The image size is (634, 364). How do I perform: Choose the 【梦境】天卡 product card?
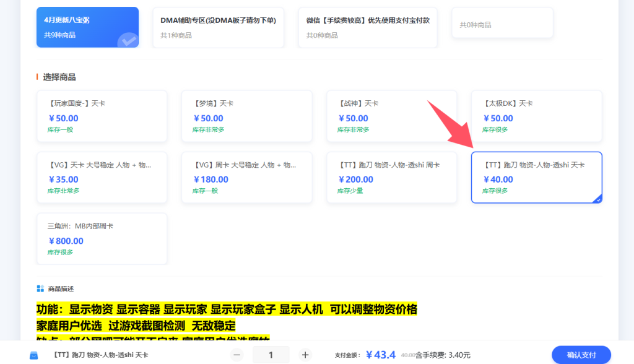(x=246, y=116)
